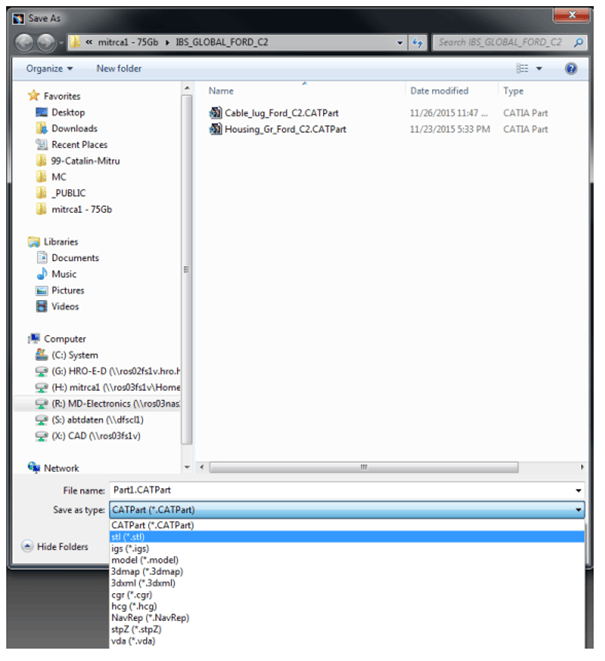Choose CATPart (*.CATPart) in dropdown list
Image resolution: width=605 pixels, height=661 pixels.
click(347, 525)
